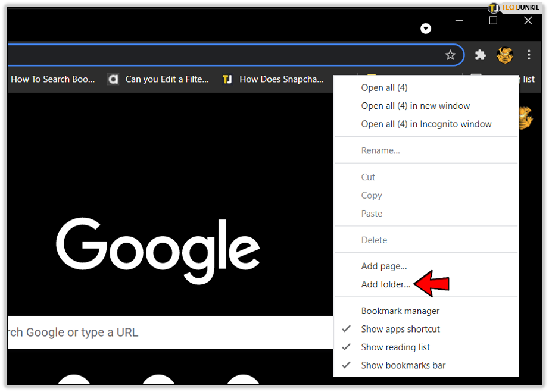Image resolution: width=549 pixels, height=392 pixels.
Task: Minimize the Chrome window
Action: point(459,21)
